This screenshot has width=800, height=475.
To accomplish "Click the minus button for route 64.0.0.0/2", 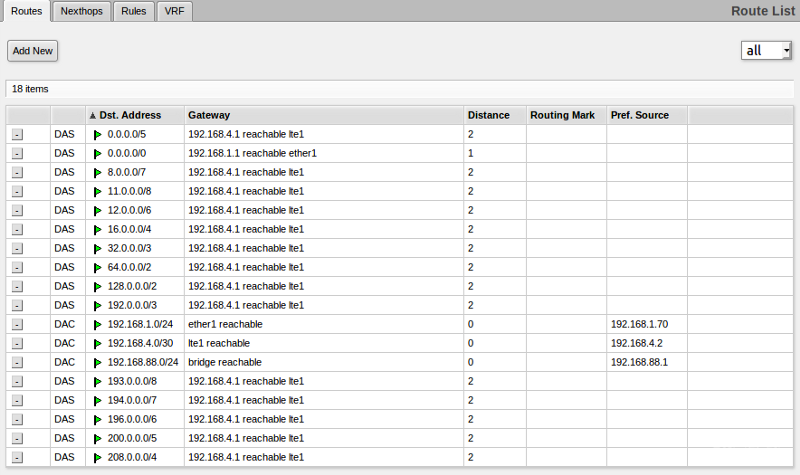I will (x=17, y=268).
